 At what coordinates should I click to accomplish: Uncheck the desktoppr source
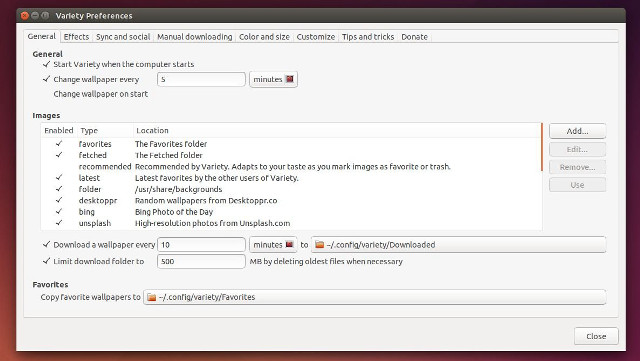coord(59,201)
